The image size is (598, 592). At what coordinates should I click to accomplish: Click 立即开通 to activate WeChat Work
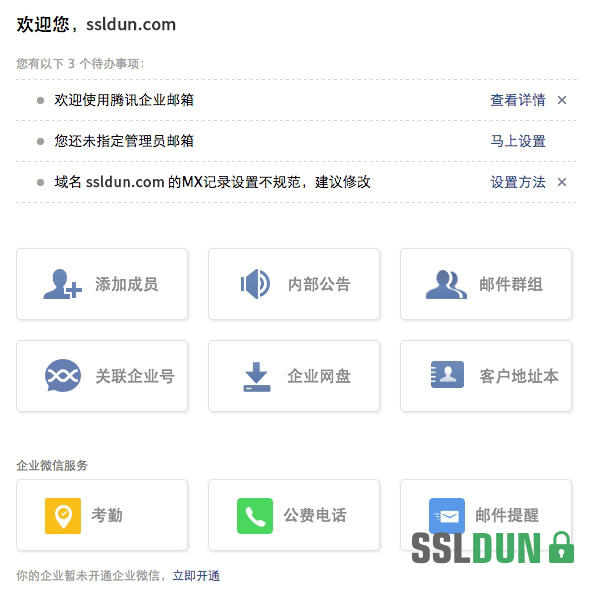point(196,576)
